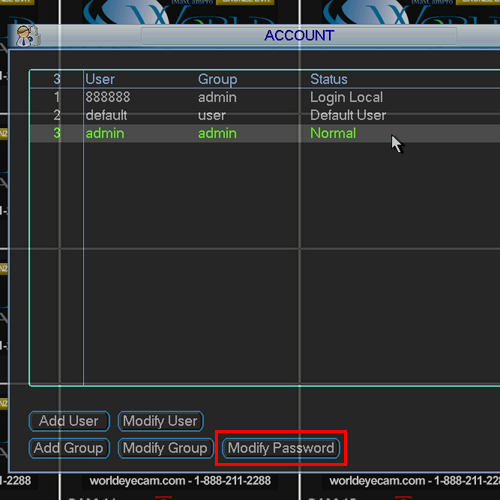
Task: Click the Group column header
Action: [217, 79]
